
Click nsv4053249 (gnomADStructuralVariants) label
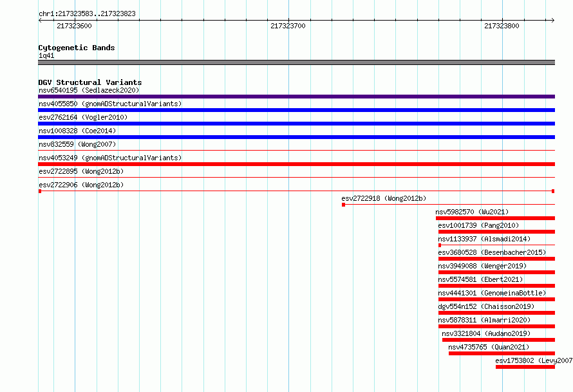point(110,158)
